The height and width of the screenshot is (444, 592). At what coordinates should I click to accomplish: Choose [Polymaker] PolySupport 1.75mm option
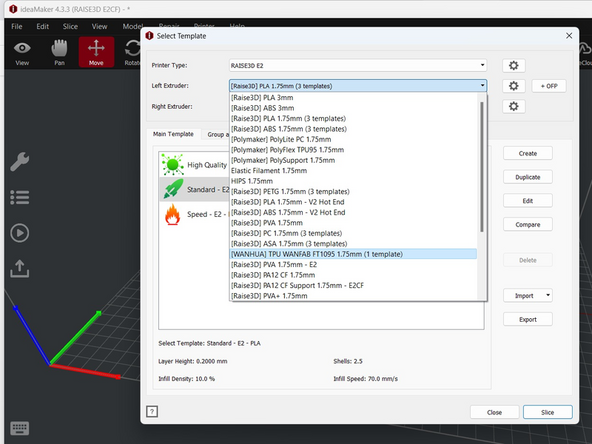(x=353, y=160)
